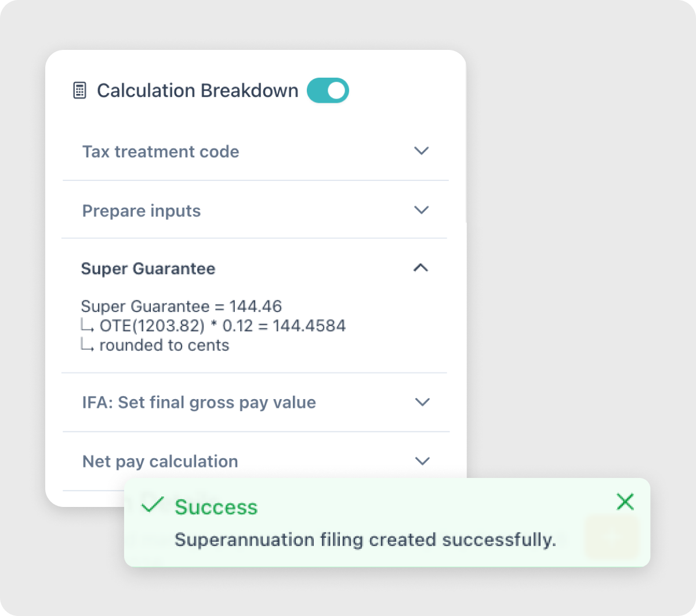Dismiss the Success notification with the X

coord(625,502)
